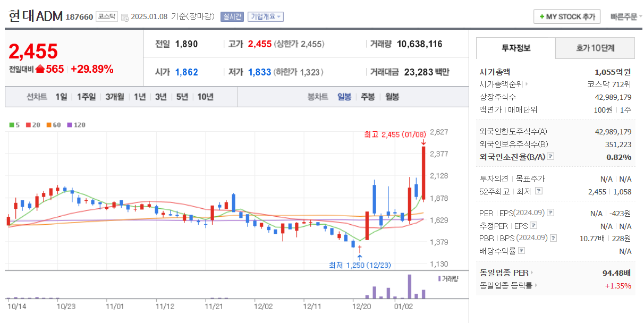Click the red 20-day moving average legend

click(33, 125)
